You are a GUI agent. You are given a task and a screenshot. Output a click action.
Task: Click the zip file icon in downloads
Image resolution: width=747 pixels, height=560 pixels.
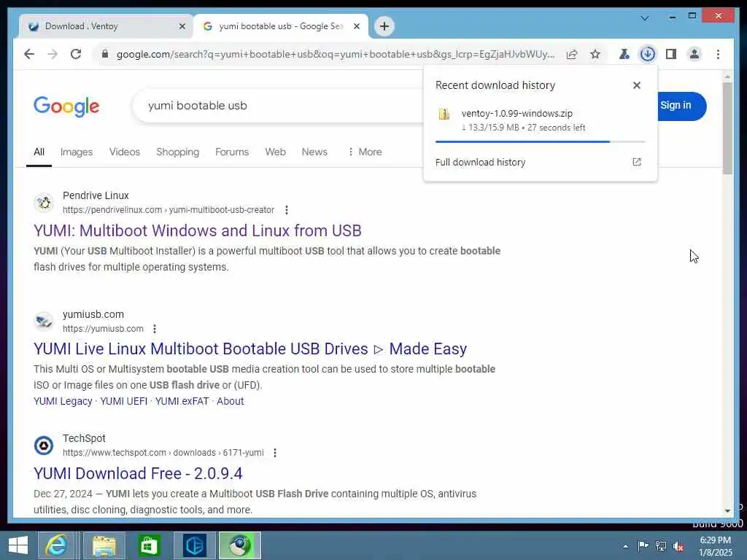(444, 114)
